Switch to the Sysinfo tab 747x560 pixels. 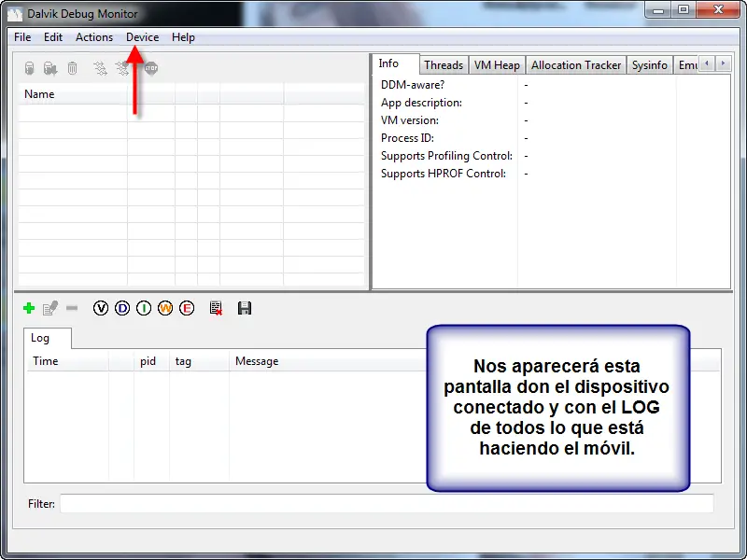649,65
